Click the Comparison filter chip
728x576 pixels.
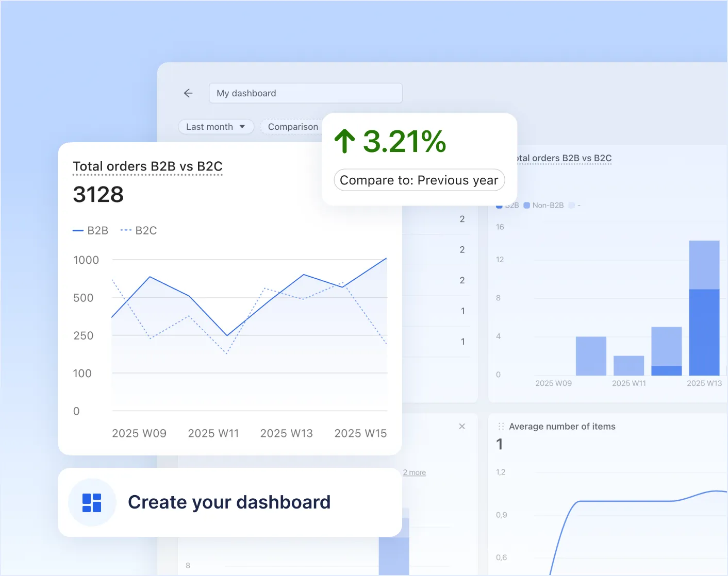(x=292, y=127)
